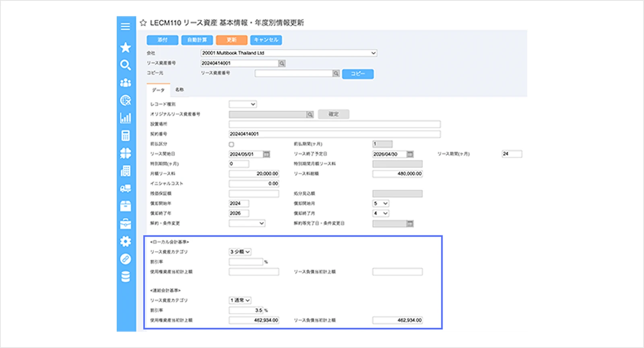Screen dimensions: 644x348
Task: Switch to the 名称 tab
Action: 180,89
